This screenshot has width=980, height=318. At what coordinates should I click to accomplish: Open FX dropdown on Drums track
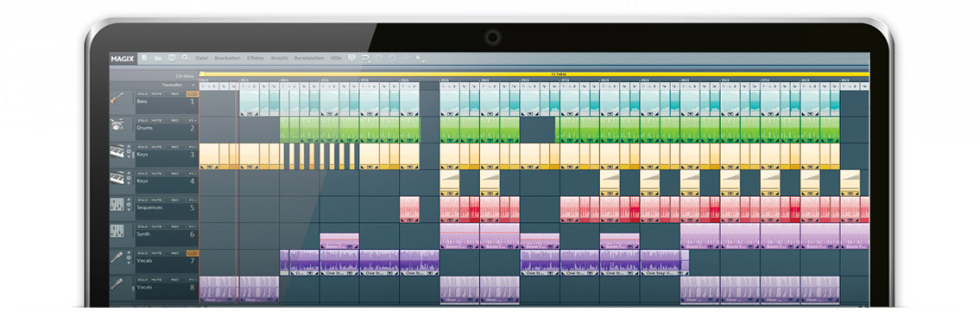point(193,120)
